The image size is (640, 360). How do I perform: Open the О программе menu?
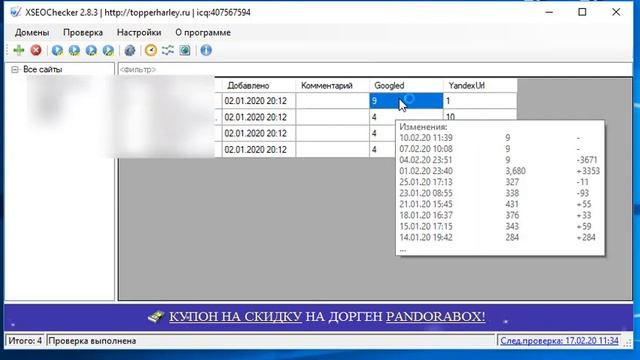pos(203,32)
